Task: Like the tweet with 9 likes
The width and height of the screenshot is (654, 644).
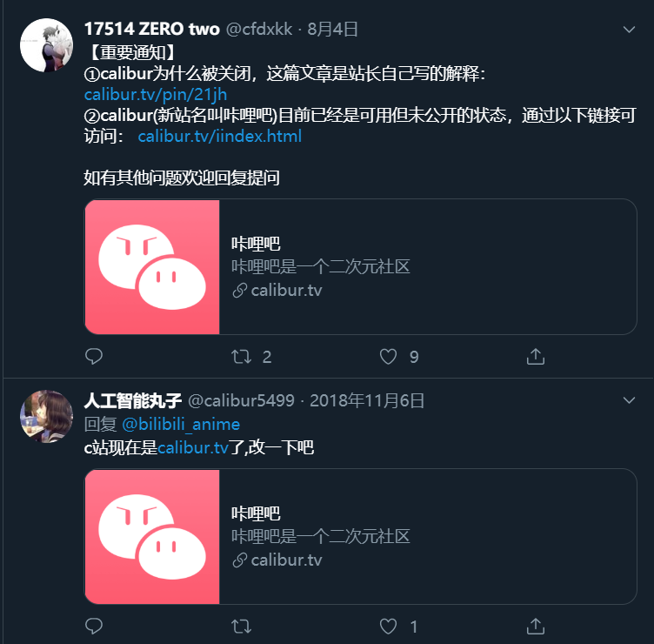Action: pyautogui.click(x=388, y=357)
